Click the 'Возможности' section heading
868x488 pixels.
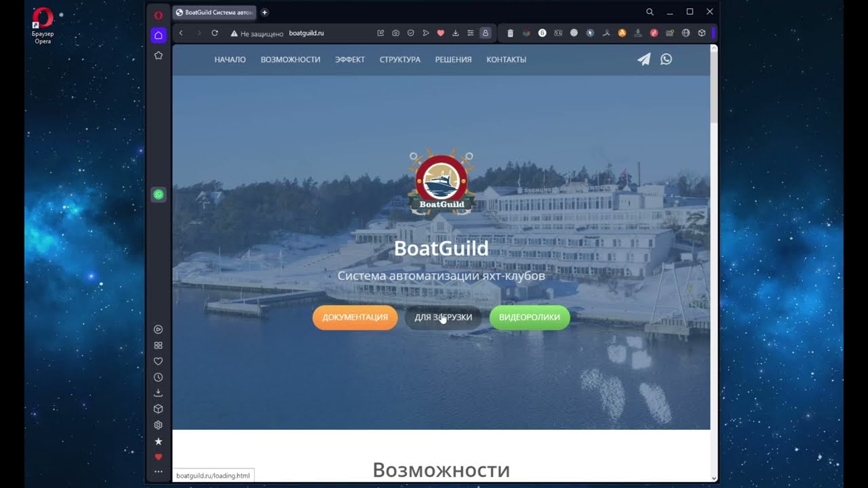(x=441, y=470)
